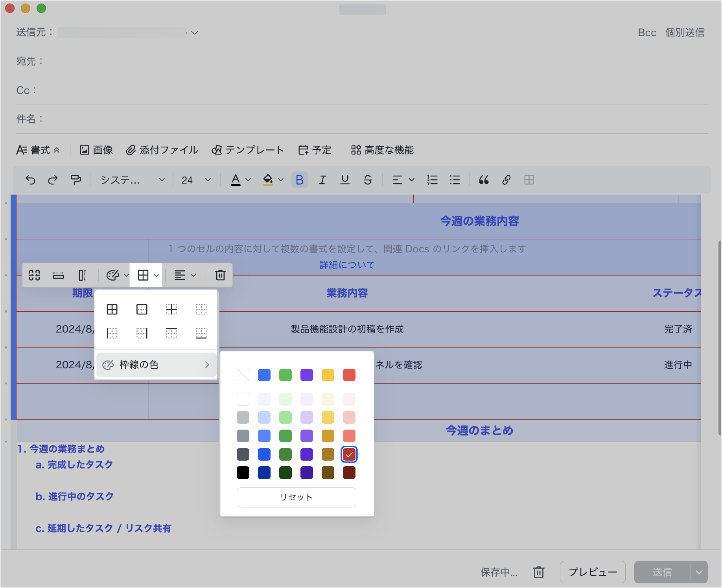Click 画像 to insert image

(x=96, y=150)
